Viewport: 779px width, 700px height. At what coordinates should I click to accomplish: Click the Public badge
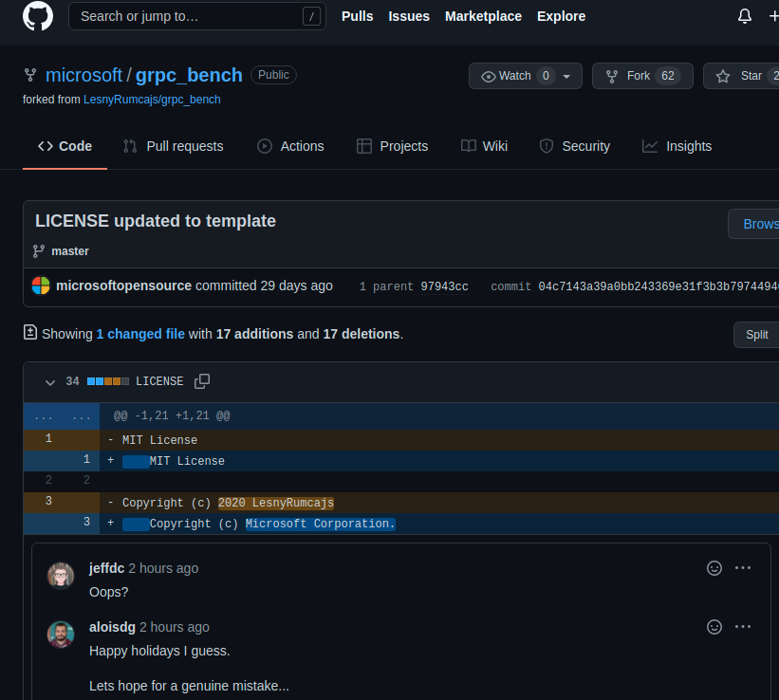point(273,75)
